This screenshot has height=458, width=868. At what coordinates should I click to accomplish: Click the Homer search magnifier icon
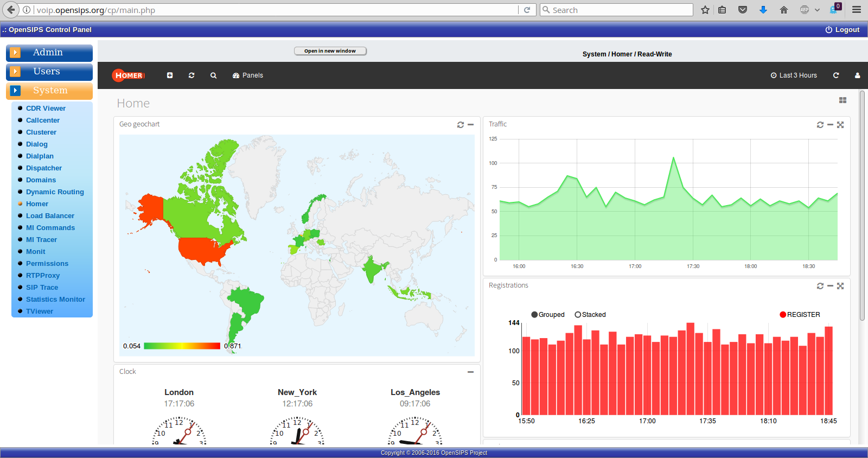click(x=213, y=75)
